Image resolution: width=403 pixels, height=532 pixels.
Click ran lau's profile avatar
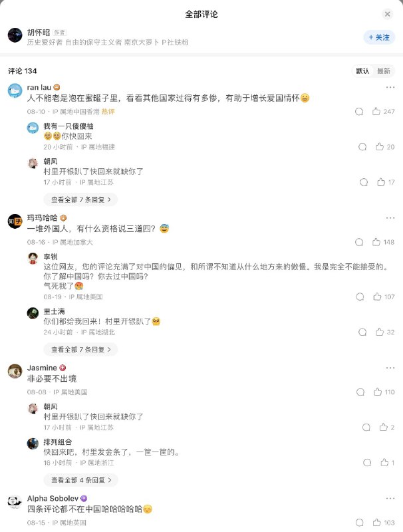coord(15,89)
